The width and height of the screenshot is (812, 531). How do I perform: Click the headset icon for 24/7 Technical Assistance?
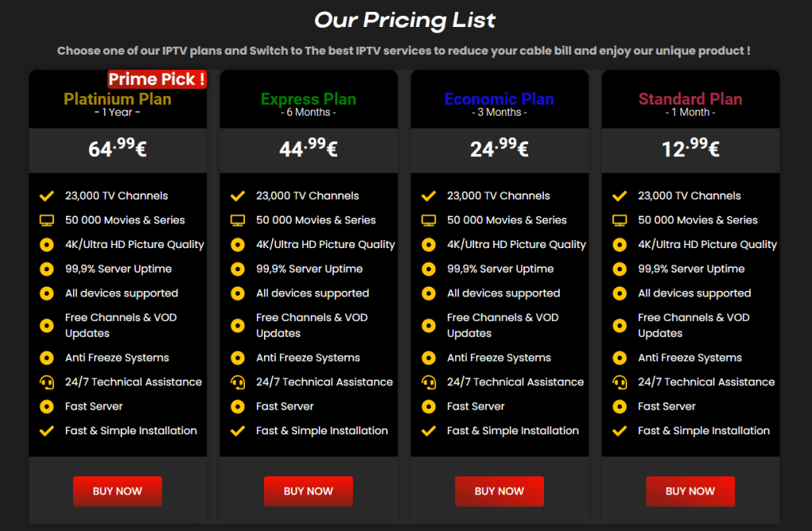pos(46,381)
